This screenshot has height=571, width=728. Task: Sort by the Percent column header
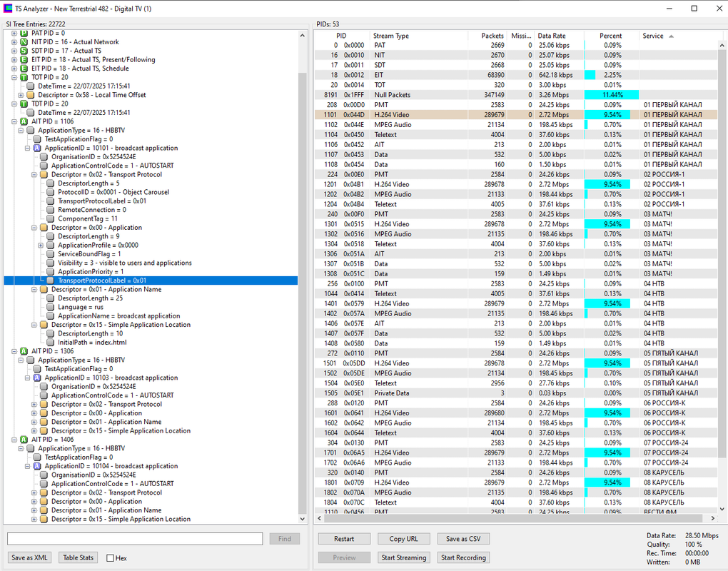click(610, 36)
